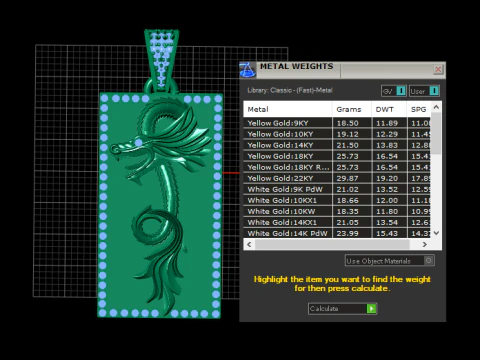The height and width of the screenshot is (360, 480).
Task: Click scroll right arrow under table
Action: tap(424, 244)
